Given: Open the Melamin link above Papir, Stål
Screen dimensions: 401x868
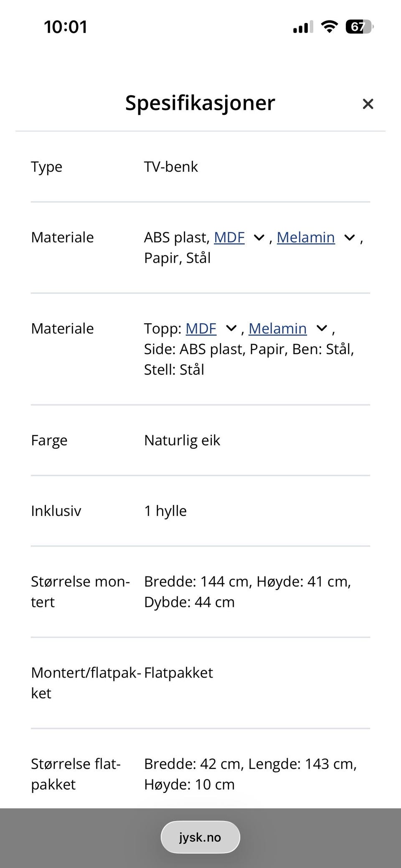Looking at the screenshot, I should click(x=306, y=237).
